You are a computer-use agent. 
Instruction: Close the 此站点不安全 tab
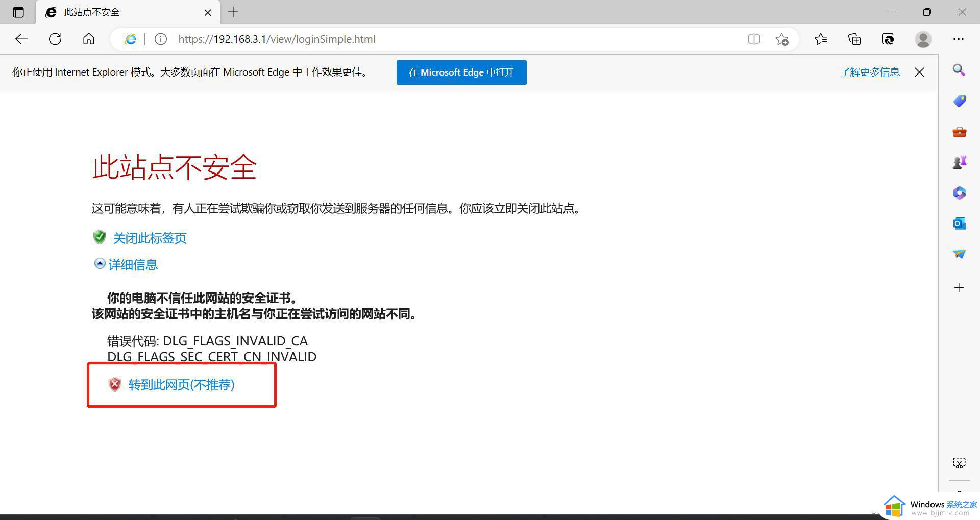(x=208, y=12)
